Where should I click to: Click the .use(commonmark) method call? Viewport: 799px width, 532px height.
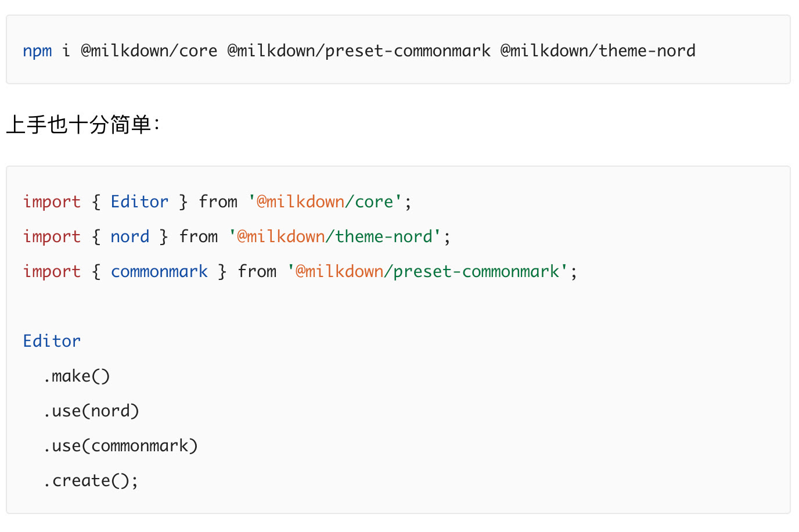point(120,446)
